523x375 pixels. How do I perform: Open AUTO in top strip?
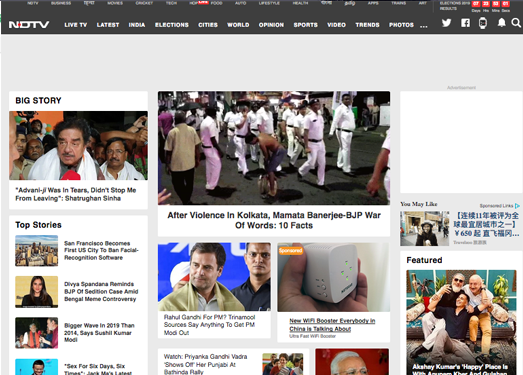[x=240, y=3]
